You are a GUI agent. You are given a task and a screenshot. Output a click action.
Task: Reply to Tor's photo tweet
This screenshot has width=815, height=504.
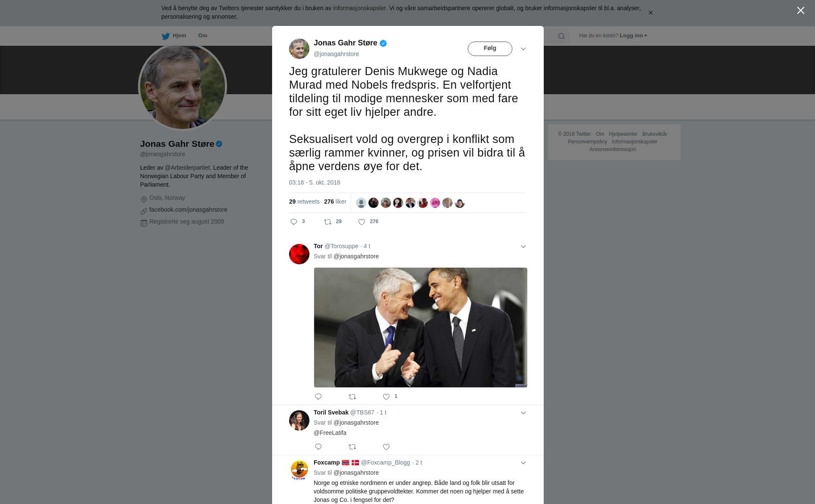[x=318, y=397]
